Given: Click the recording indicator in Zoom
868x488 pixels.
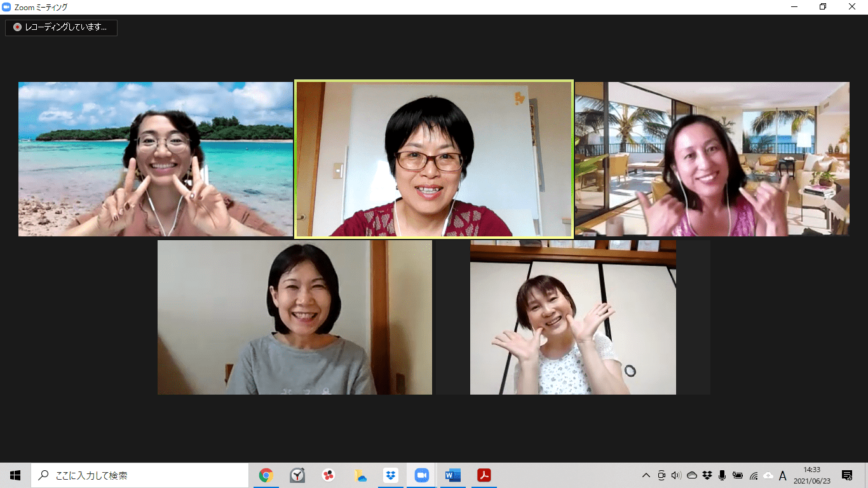Looking at the screenshot, I should click(x=61, y=27).
